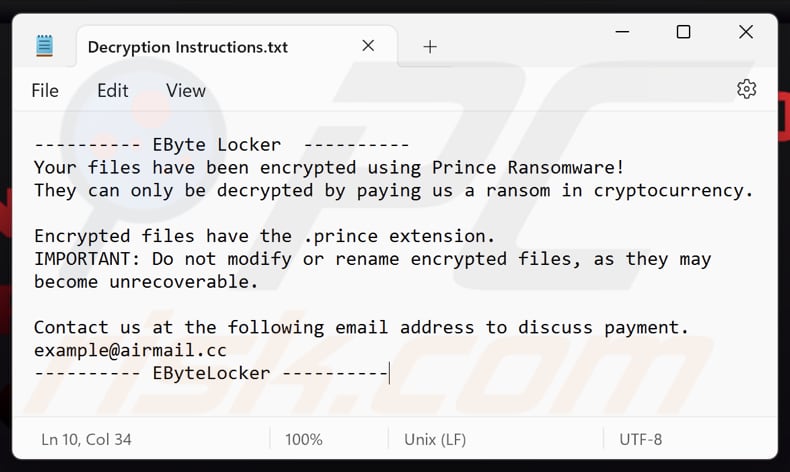Maximize the Notepad window
Image resolution: width=790 pixels, height=472 pixels.
683,32
